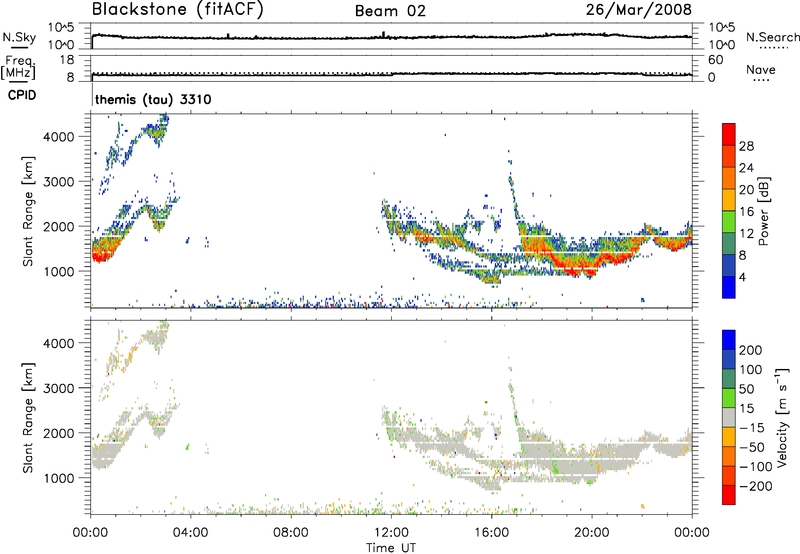Click the 10^5 tick right of noise panel
The width and height of the screenshot is (800, 554).
[722, 28]
